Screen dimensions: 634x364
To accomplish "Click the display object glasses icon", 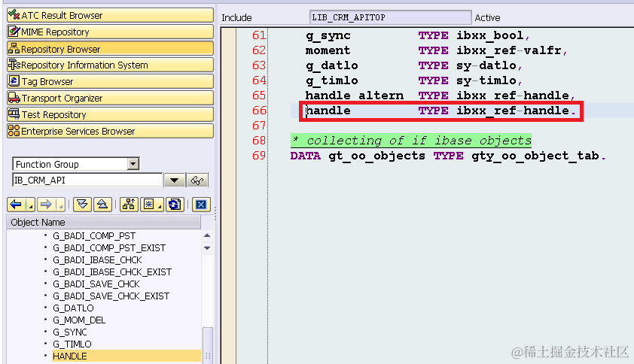I will 197,180.
